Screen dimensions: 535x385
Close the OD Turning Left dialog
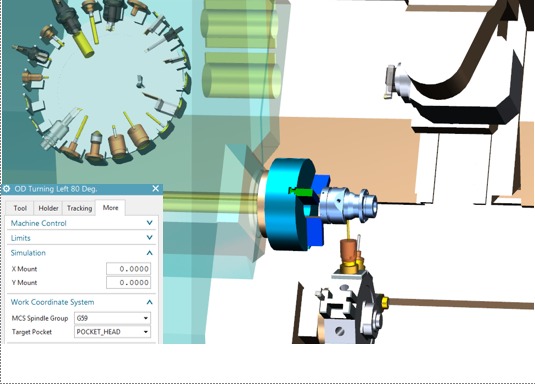pos(156,188)
